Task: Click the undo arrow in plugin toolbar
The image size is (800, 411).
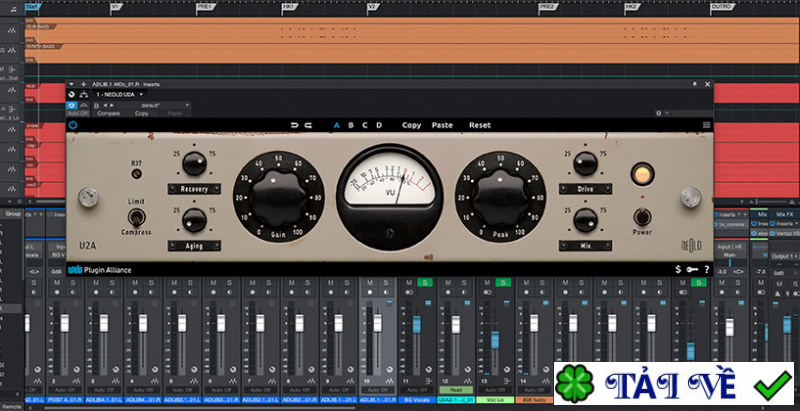Action: 294,125
